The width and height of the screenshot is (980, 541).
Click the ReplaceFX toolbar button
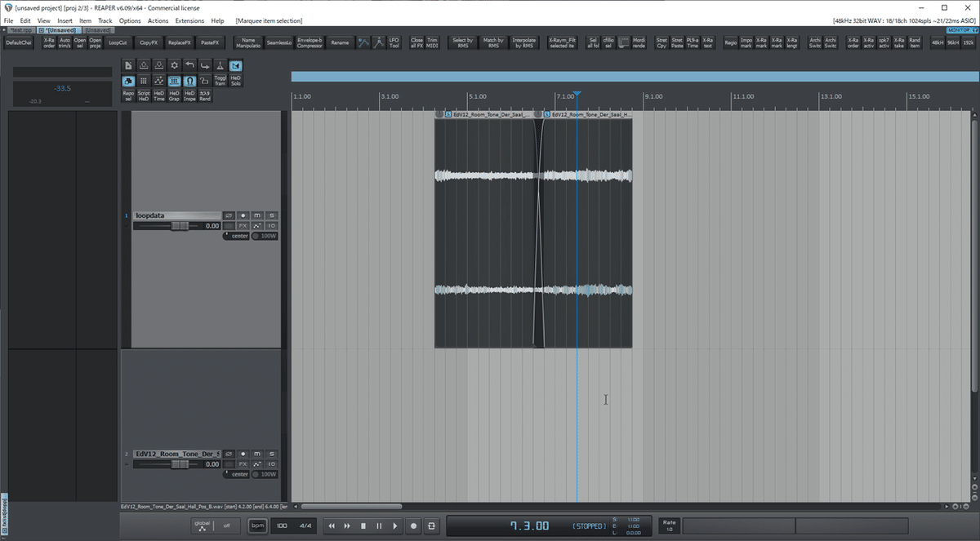(179, 42)
